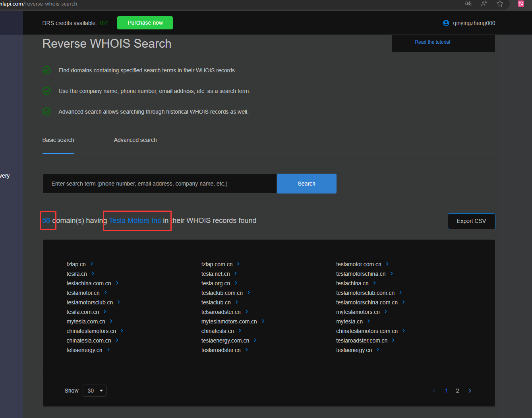Open domain mytesla.cn
This screenshot has height=418, width=532.
tap(349, 321)
